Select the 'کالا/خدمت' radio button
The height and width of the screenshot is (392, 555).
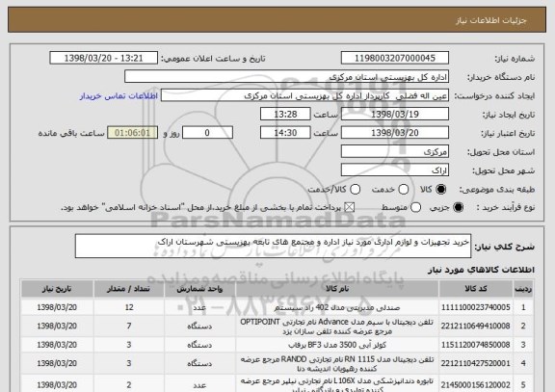point(355,190)
